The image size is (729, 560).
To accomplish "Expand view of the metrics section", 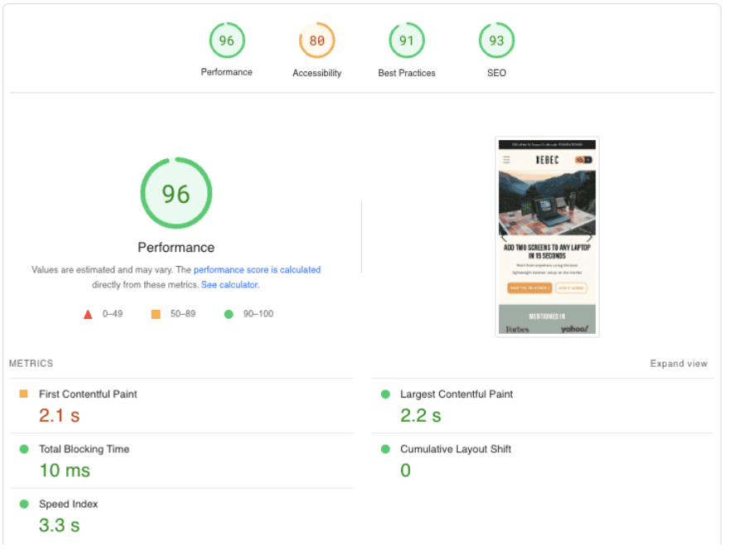I will 678,364.
